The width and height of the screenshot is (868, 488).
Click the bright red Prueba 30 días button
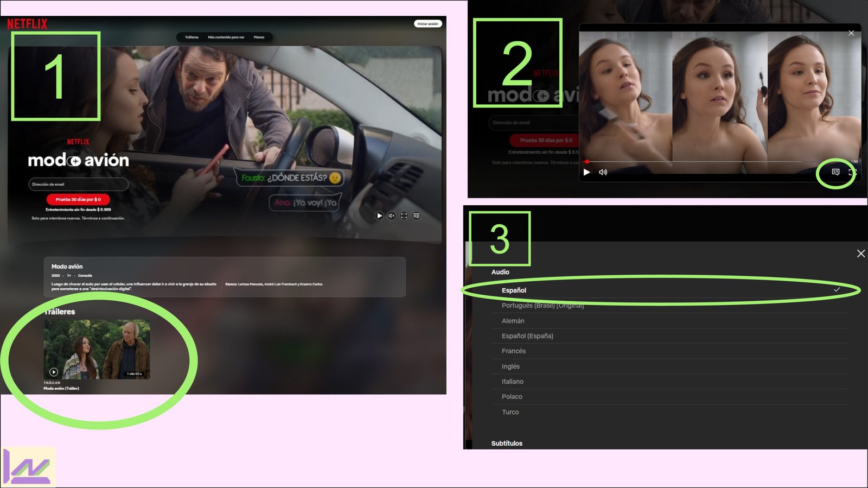(78, 199)
